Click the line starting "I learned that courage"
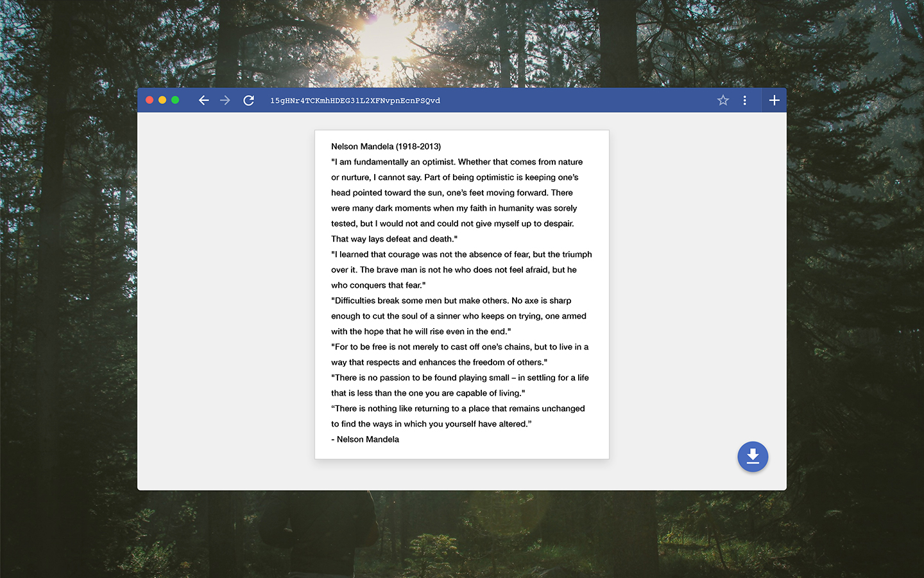The image size is (924, 578). click(461, 254)
